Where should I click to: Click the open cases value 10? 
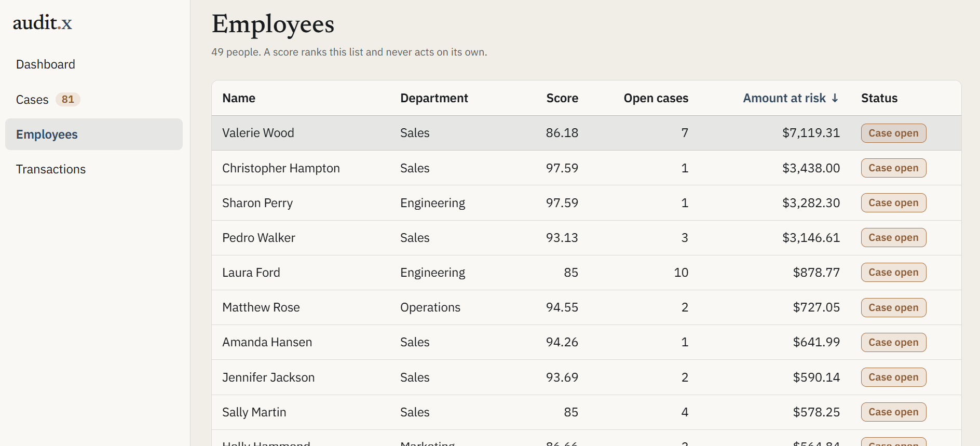(x=681, y=273)
